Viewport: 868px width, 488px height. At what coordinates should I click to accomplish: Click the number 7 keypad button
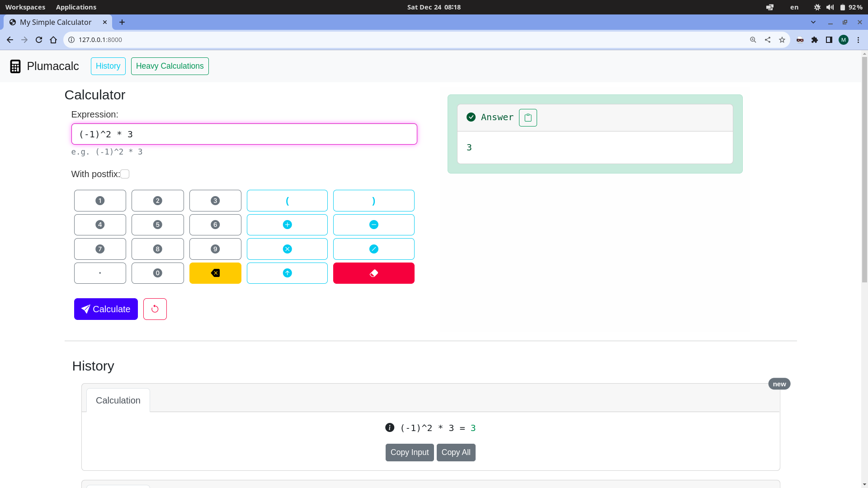click(x=100, y=249)
